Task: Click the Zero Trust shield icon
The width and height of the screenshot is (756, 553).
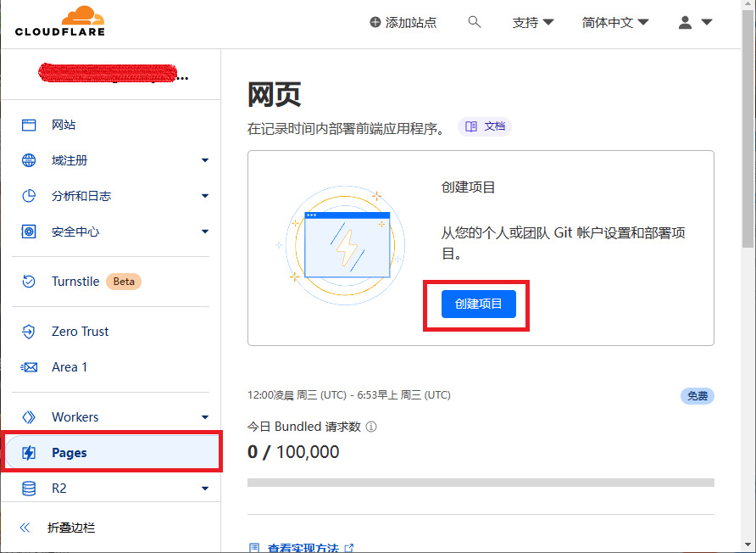Action: point(29,332)
